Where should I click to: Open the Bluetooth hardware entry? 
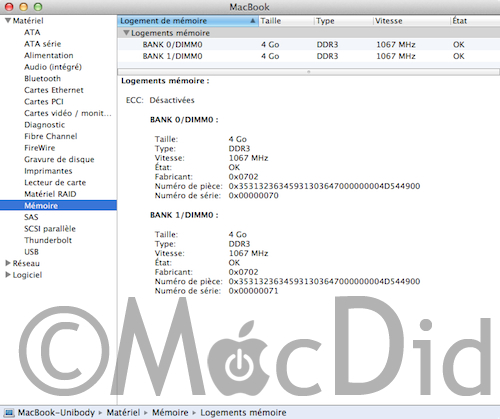click(x=42, y=79)
